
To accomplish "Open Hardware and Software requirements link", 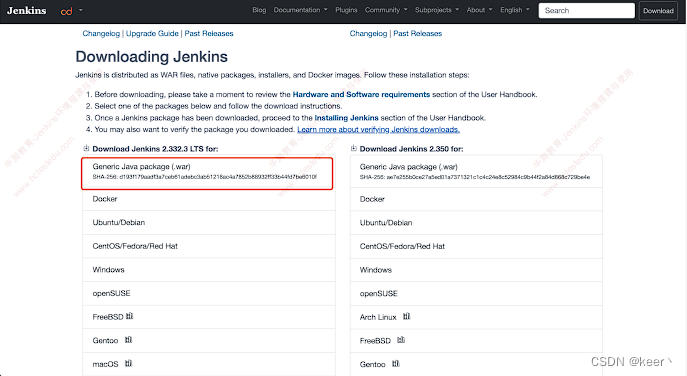I will [x=361, y=94].
